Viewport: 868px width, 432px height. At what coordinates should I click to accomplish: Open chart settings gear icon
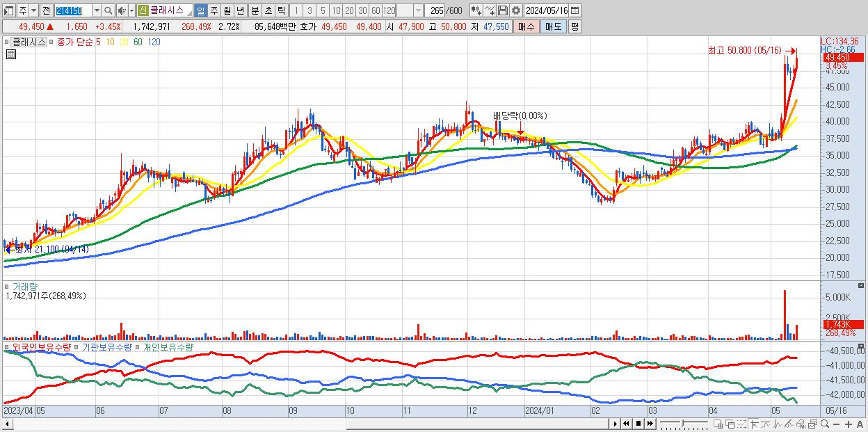pos(515,10)
